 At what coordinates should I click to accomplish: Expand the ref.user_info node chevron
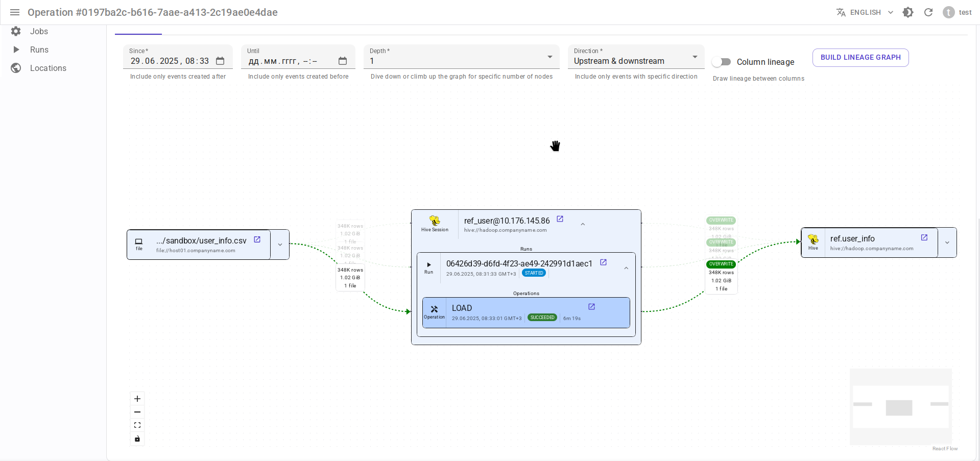(x=947, y=242)
